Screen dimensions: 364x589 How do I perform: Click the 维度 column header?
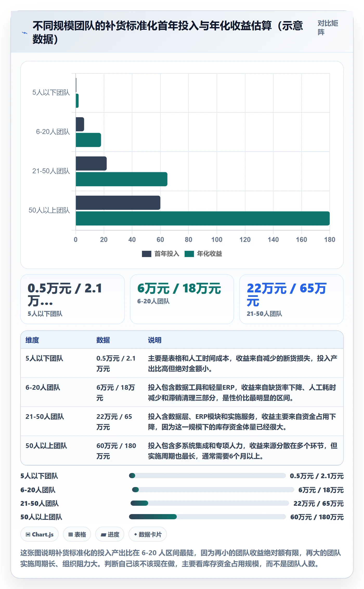(x=32, y=340)
